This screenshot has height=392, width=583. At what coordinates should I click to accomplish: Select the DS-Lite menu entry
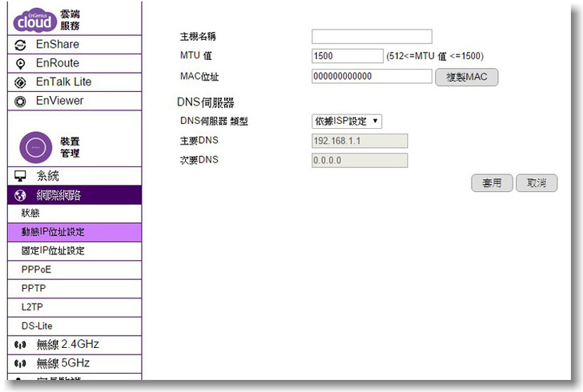[x=37, y=326]
